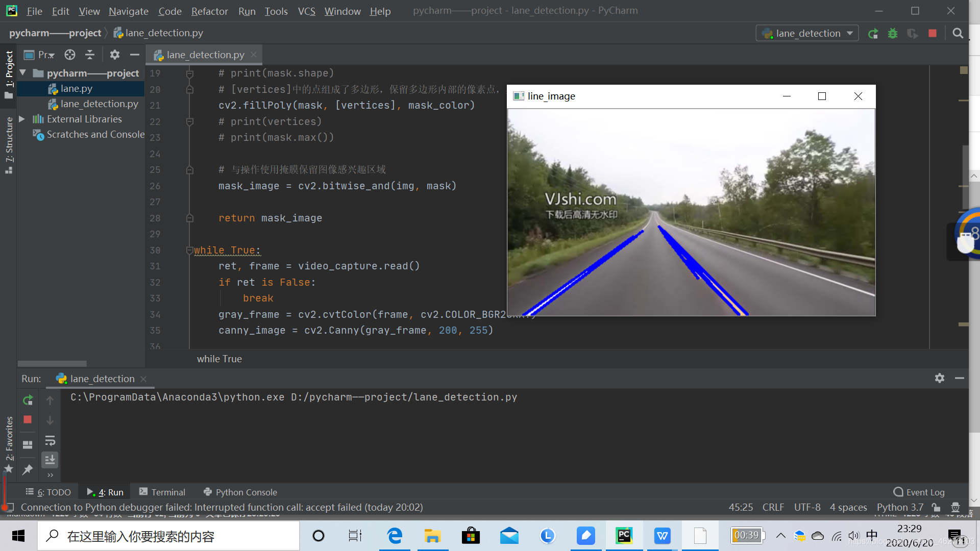Pin the Run tab
980x551 pixels.
28,469
